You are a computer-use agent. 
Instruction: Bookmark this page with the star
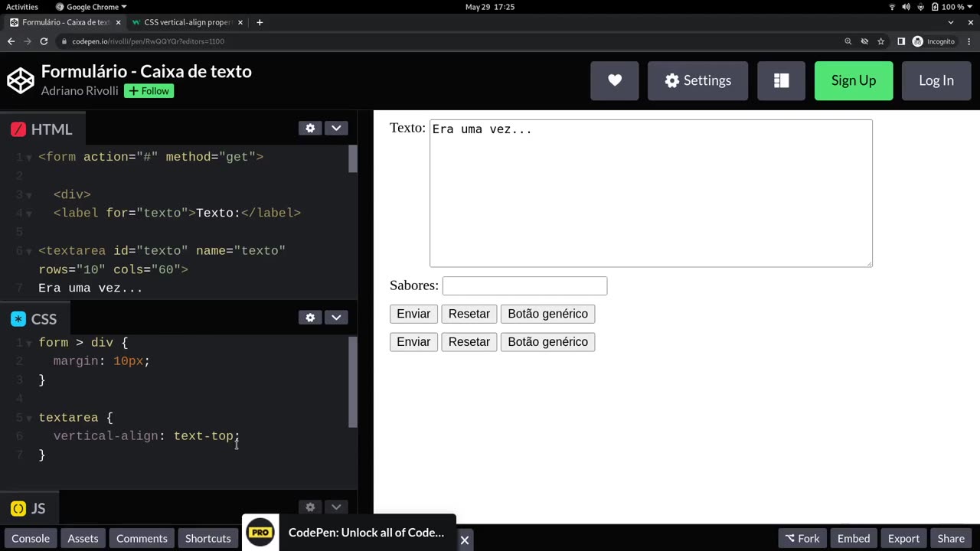point(881,41)
